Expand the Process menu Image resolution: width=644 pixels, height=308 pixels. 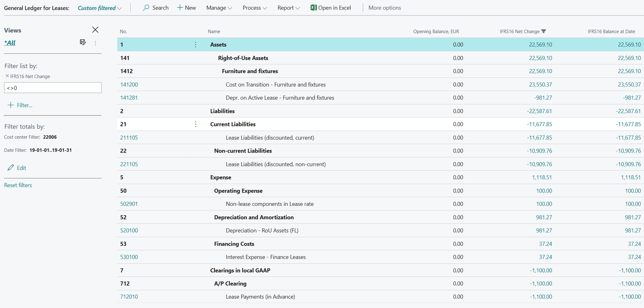click(255, 8)
